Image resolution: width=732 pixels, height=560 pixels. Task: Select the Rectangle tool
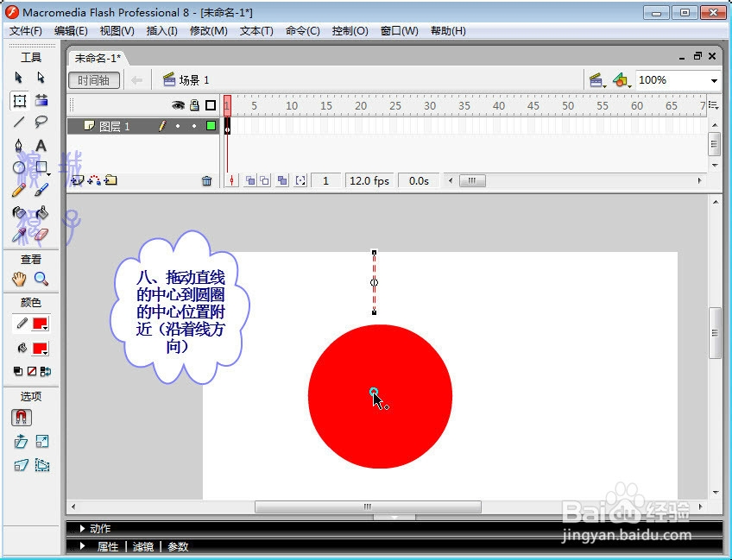[x=41, y=167]
